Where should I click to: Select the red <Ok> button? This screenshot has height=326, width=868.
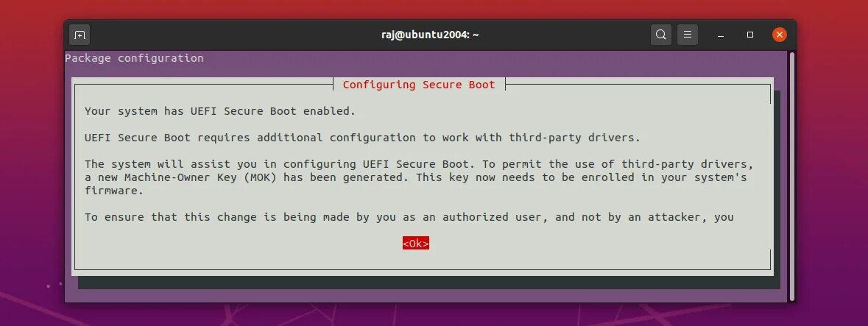click(x=416, y=244)
